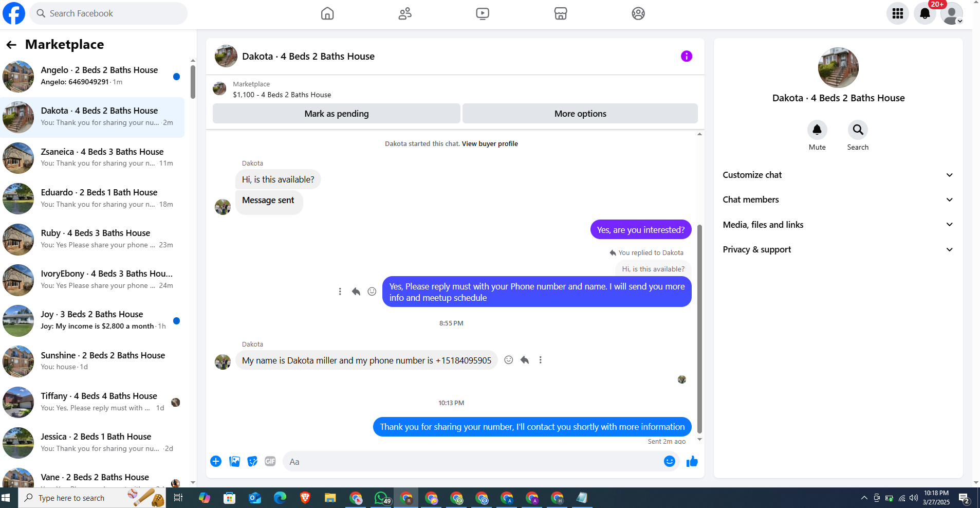Expand the Privacy & support section
Viewport: 980px width, 508px height.
click(838, 249)
